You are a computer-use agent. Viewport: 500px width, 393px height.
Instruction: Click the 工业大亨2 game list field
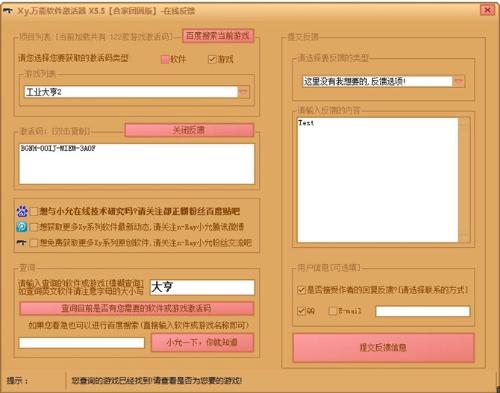coord(131,92)
